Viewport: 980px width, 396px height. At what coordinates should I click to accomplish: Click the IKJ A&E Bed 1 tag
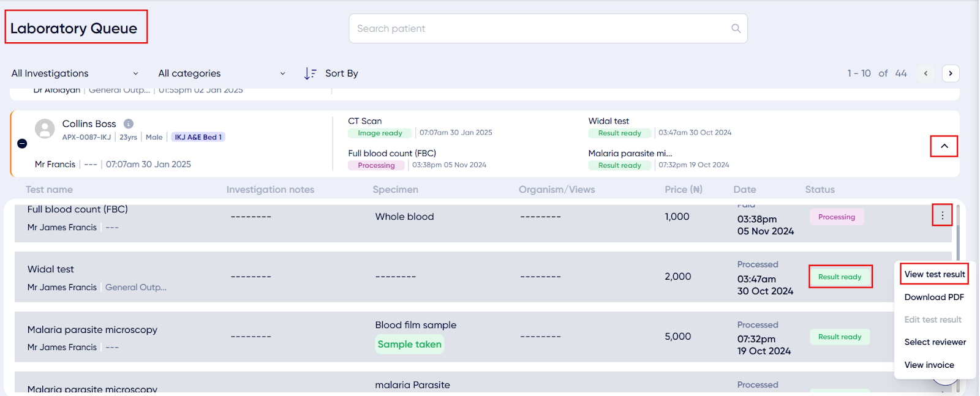(198, 137)
